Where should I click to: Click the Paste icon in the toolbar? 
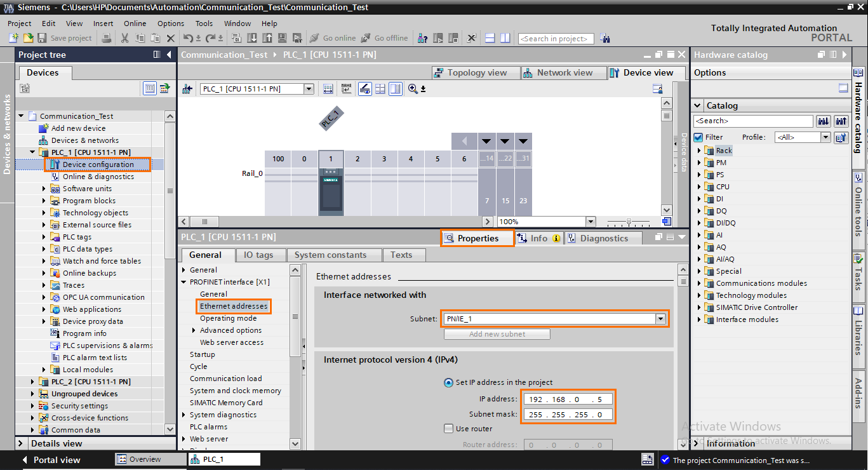pyautogui.click(x=155, y=38)
